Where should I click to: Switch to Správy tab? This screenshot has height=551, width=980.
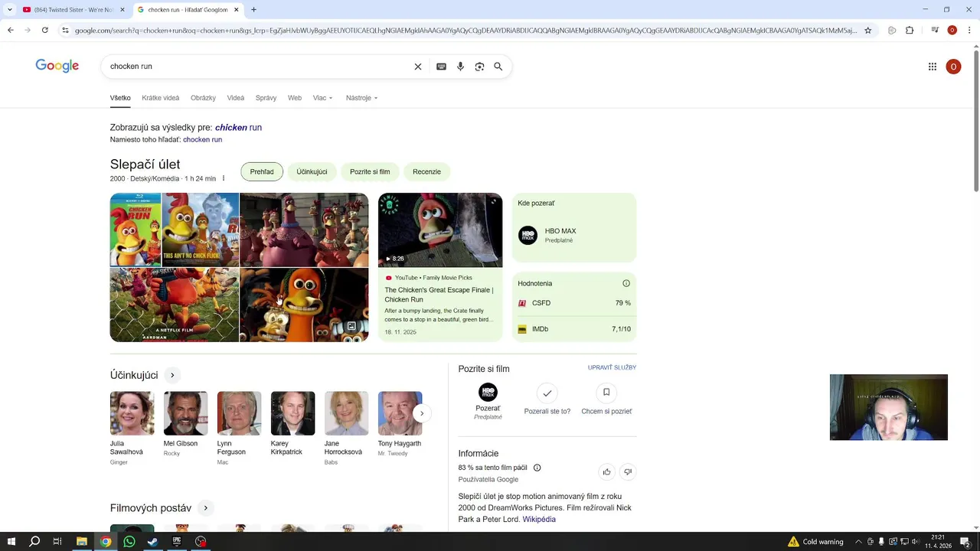[x=266, y=98]
